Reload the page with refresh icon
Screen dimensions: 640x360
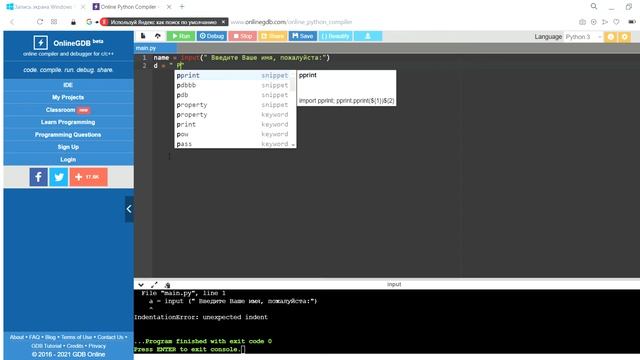coord(40,22)
